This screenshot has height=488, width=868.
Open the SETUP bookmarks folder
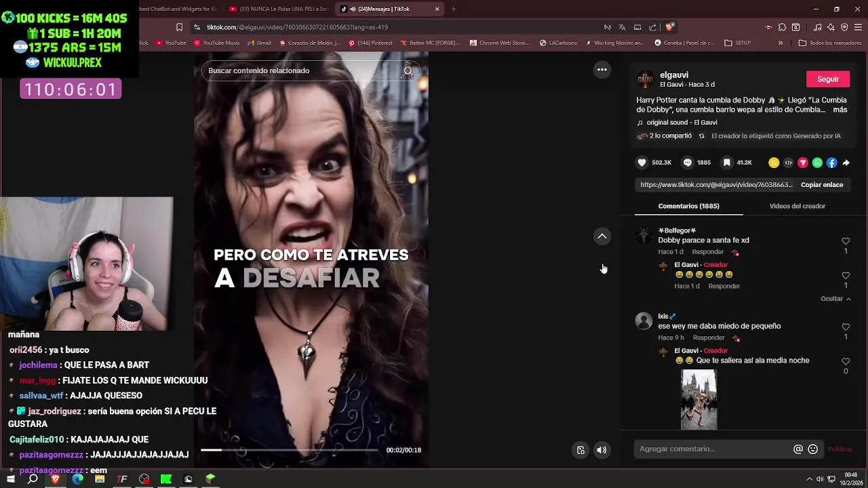tap(738, 43)
